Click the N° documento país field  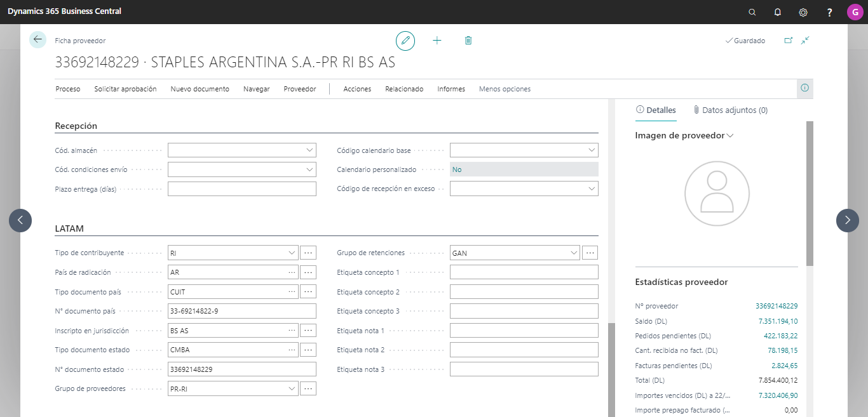coord(242,311)
